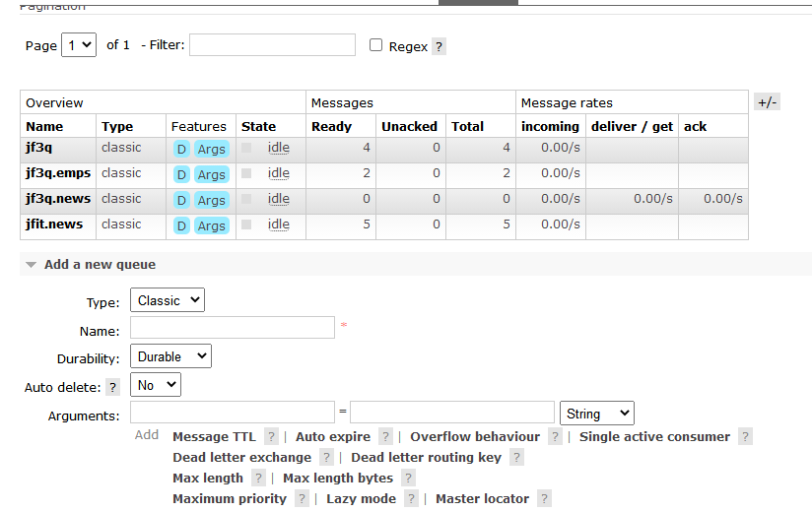Screen dimensions: 812x512
Task: Add Single active consumer argument
Action: pos(654,436)
